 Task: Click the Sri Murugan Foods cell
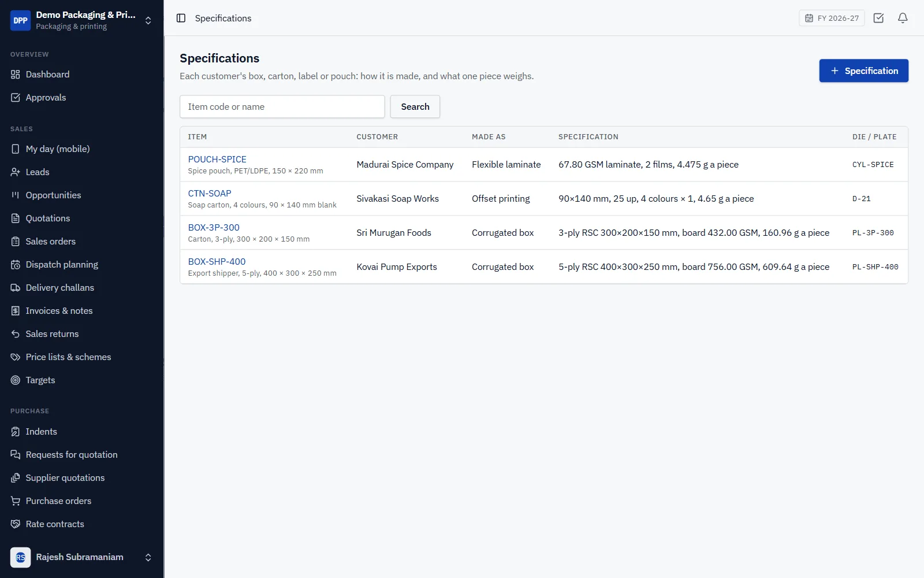click(394, 233)
